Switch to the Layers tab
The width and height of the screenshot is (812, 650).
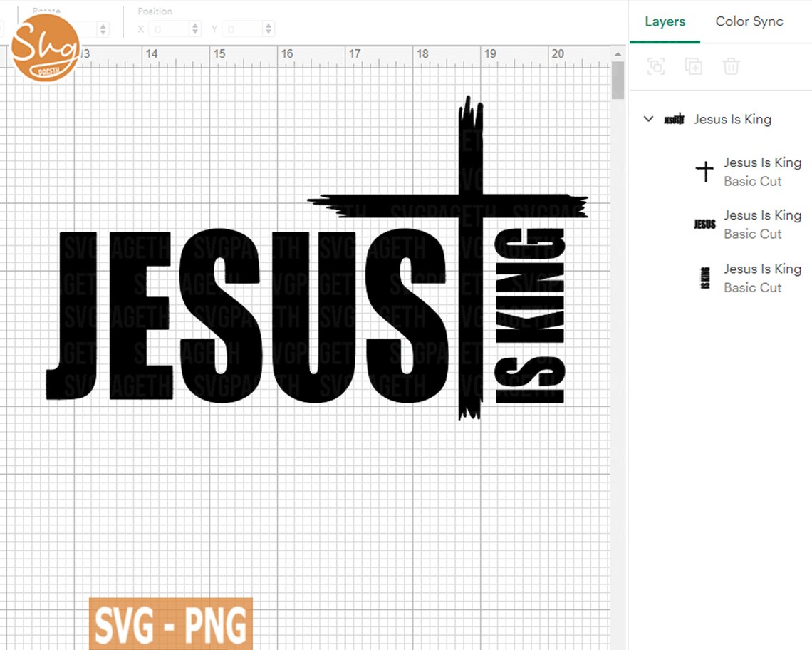(664, 21)
